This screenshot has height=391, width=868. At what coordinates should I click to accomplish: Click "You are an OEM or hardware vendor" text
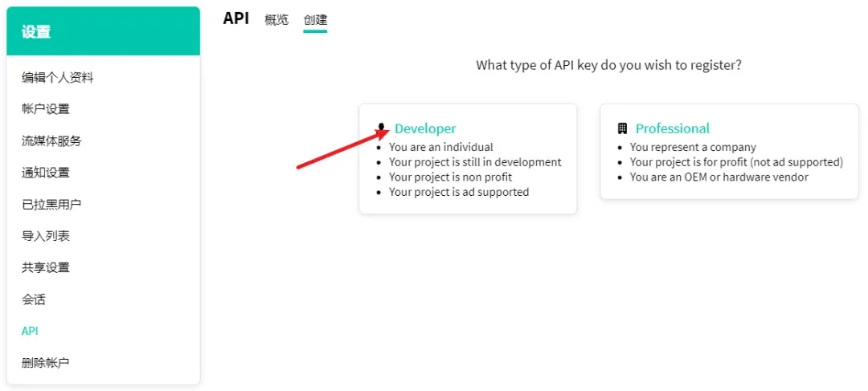[719, 177]
